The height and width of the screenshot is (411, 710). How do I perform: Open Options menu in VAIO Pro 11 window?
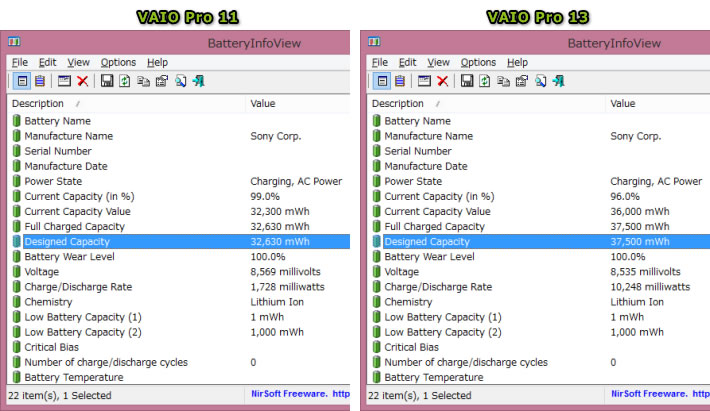pyautogui.click(x=118, y=62)
